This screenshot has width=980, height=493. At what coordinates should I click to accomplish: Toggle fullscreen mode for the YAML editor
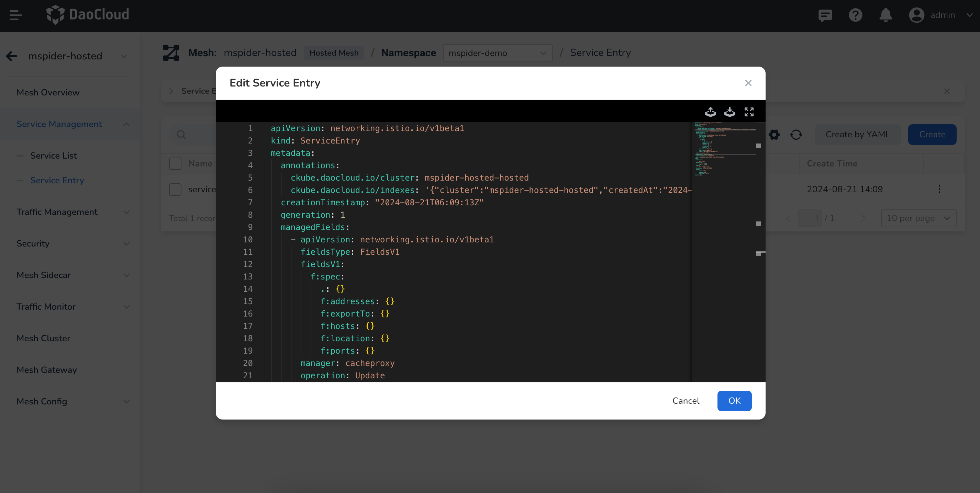749,112
